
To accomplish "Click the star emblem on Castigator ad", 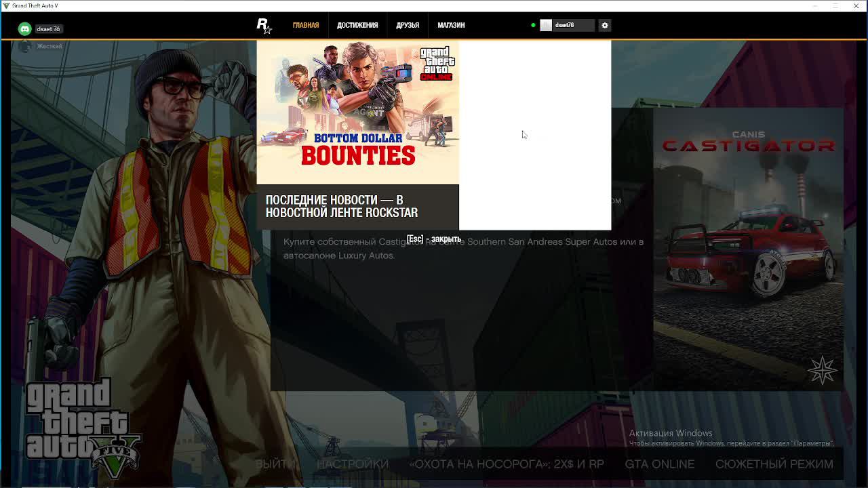I will coord(822,370).
